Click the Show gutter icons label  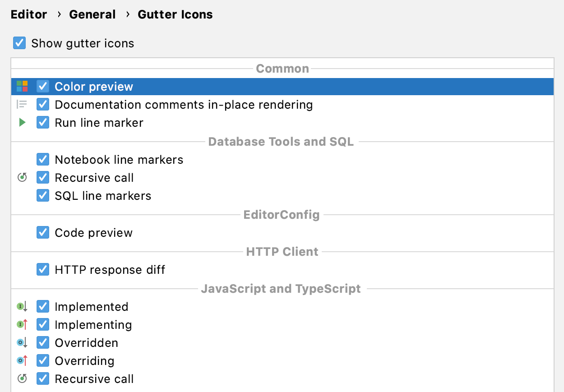[x=83, y=43]
